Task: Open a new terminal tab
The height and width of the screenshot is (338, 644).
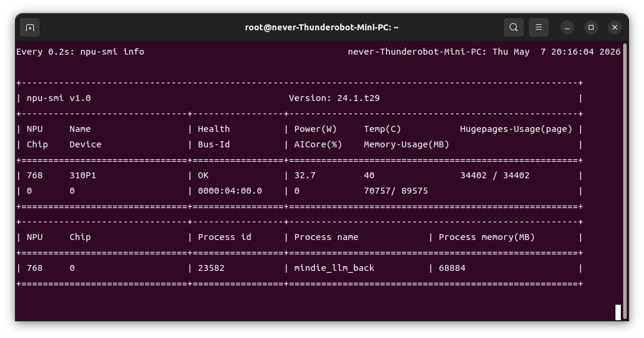Action: point(30,27)
